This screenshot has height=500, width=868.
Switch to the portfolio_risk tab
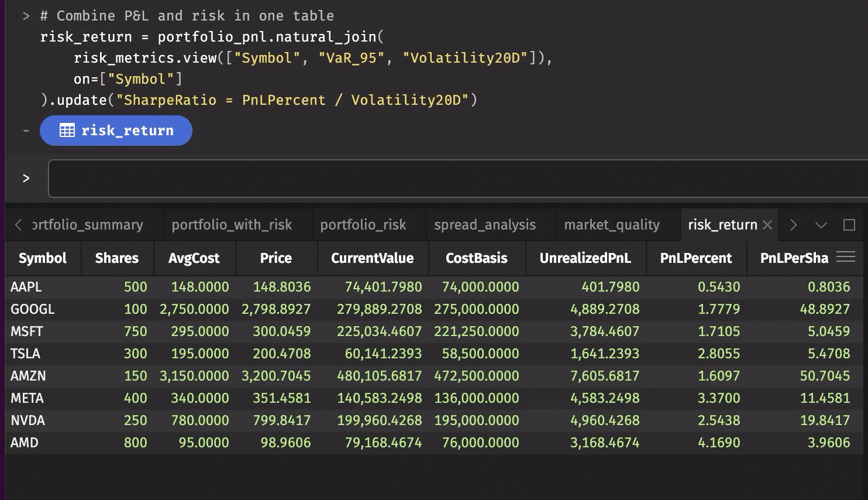(363, 225)
